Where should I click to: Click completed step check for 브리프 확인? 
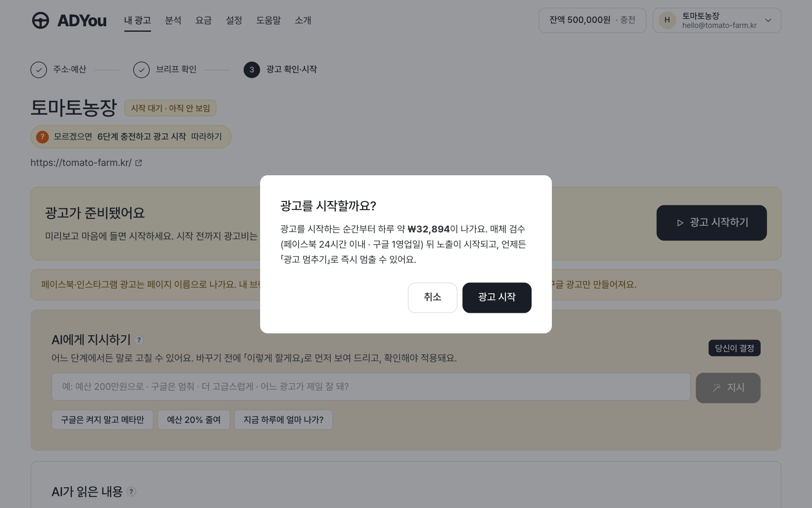coord(141,69)
